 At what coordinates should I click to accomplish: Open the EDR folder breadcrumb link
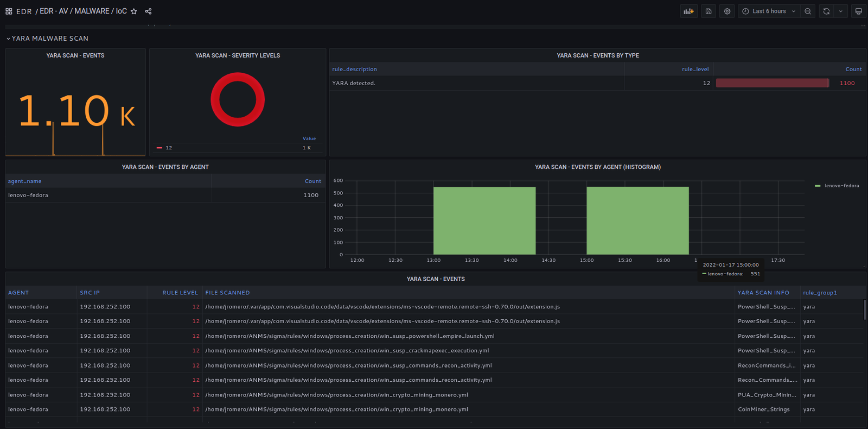click(x=24, y=11)
